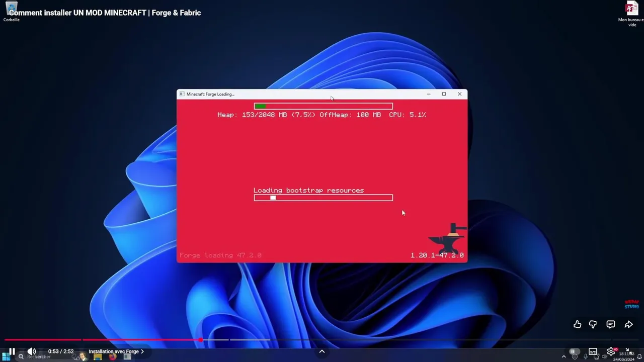Screen dimensions: 644x362
Task: Select the 'Mon bureau est vide' desktop file icon
Action: point(632,14)
